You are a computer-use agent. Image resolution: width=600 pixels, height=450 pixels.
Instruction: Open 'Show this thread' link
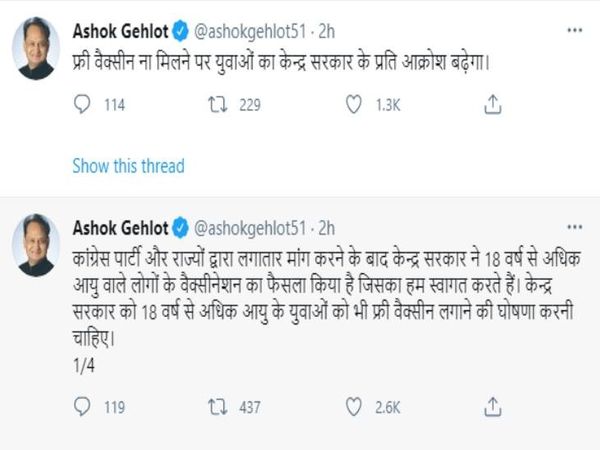(x=120, y=165)
